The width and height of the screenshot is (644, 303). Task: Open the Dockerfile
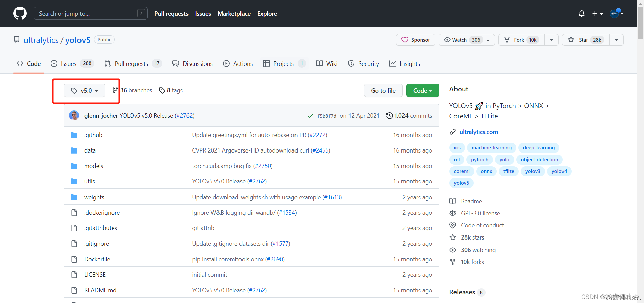coord(97,259)
